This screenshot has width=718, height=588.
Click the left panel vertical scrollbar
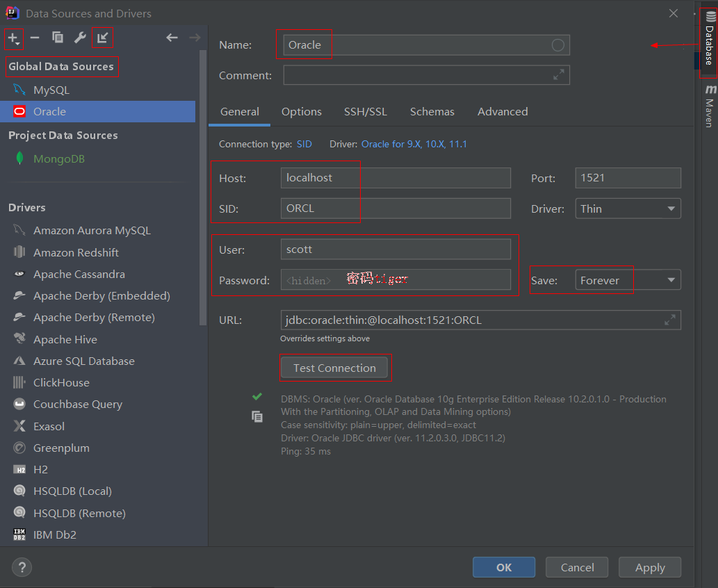pos(203,188)
